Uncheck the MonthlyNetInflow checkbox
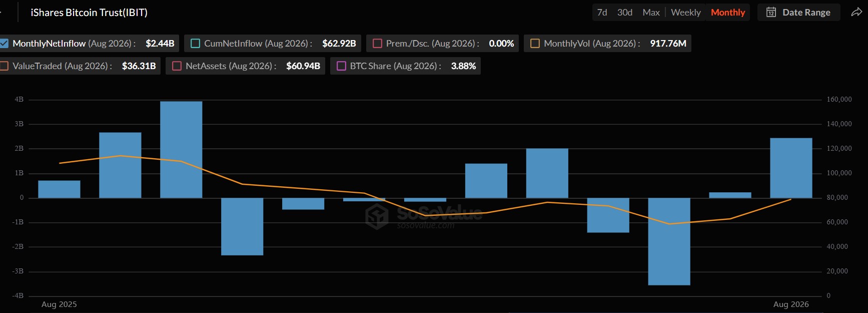 pyautogui.click(x=4, y=44)
